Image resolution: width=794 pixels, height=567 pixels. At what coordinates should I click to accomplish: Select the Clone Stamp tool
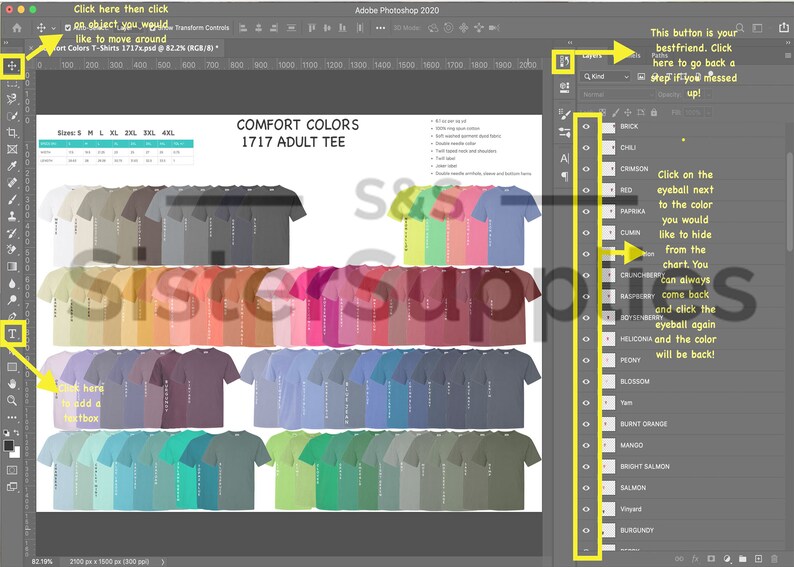[12, 216]
